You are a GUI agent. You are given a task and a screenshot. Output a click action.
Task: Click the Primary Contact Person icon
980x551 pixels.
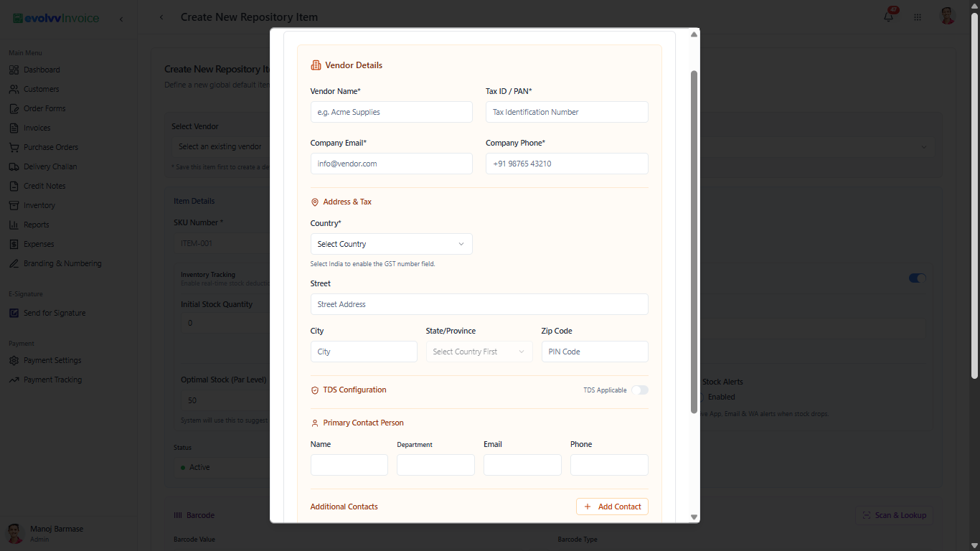coord(314,423)
